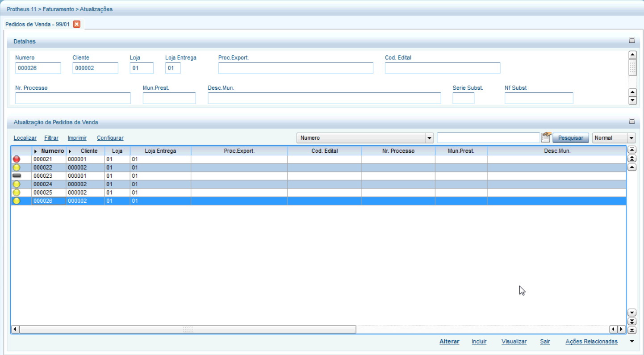Click the Alterar link

coord(449,342)
